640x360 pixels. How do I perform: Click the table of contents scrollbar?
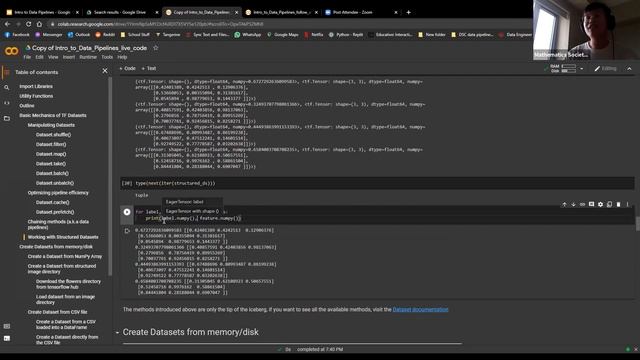point(110,176)
